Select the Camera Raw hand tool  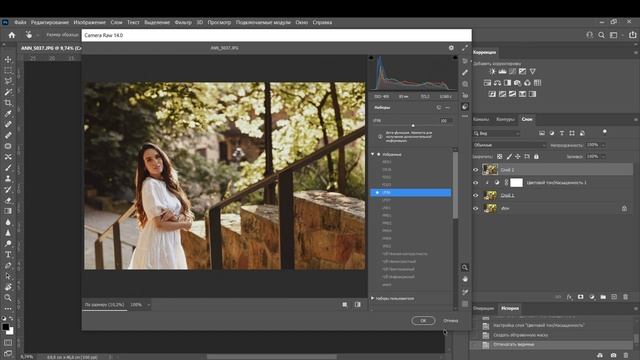tap(465, 279)
